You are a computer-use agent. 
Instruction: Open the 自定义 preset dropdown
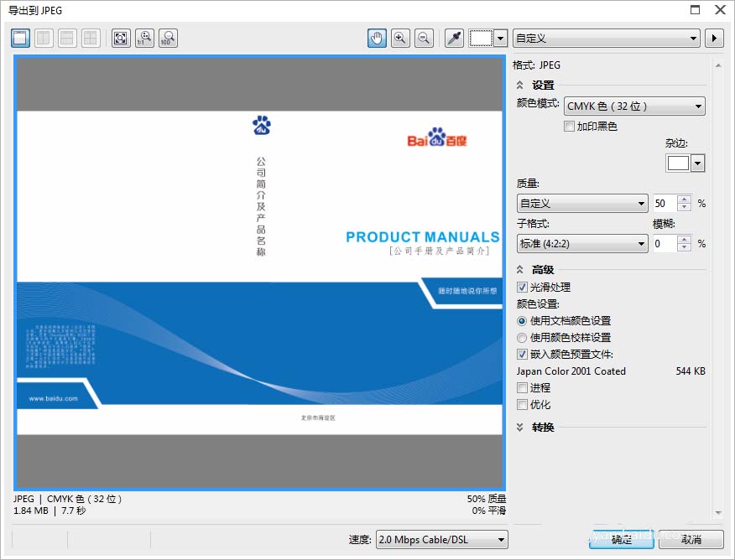coord(607,38)
